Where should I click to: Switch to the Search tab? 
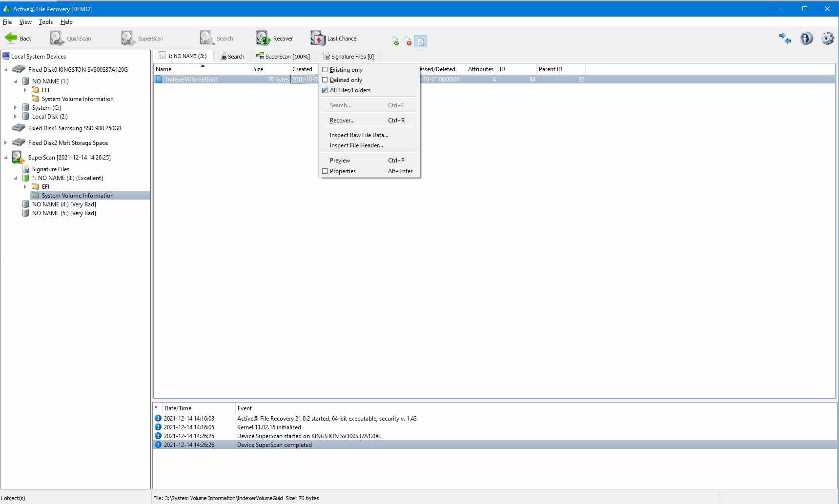[232, 57]
